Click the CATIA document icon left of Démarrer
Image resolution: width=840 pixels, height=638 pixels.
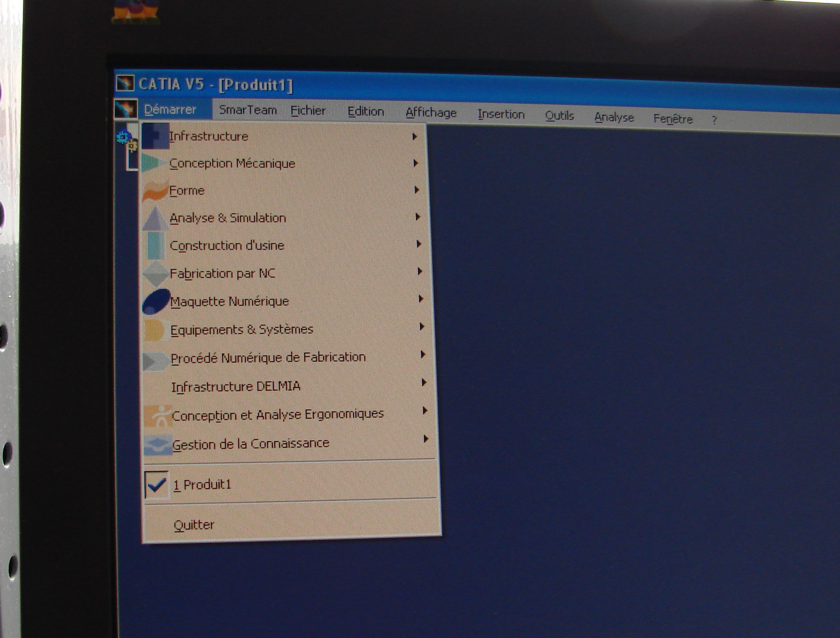126,109
